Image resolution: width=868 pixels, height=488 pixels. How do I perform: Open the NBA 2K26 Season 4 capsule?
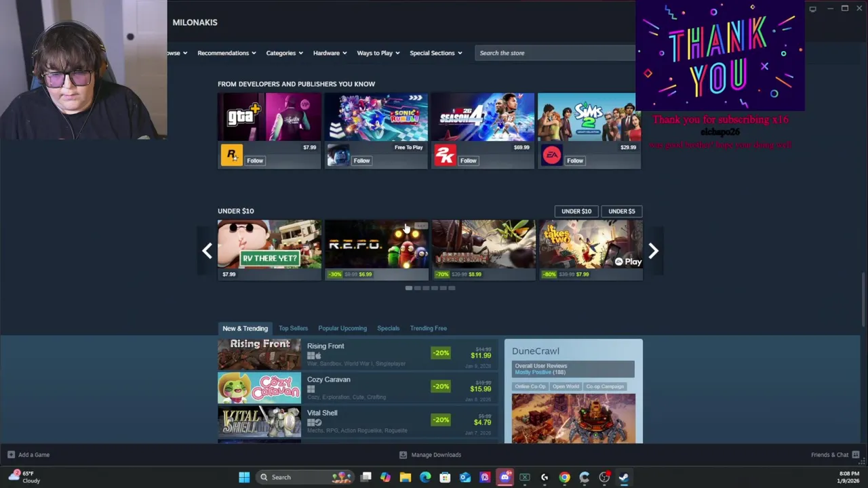click(x=483, y=130)
